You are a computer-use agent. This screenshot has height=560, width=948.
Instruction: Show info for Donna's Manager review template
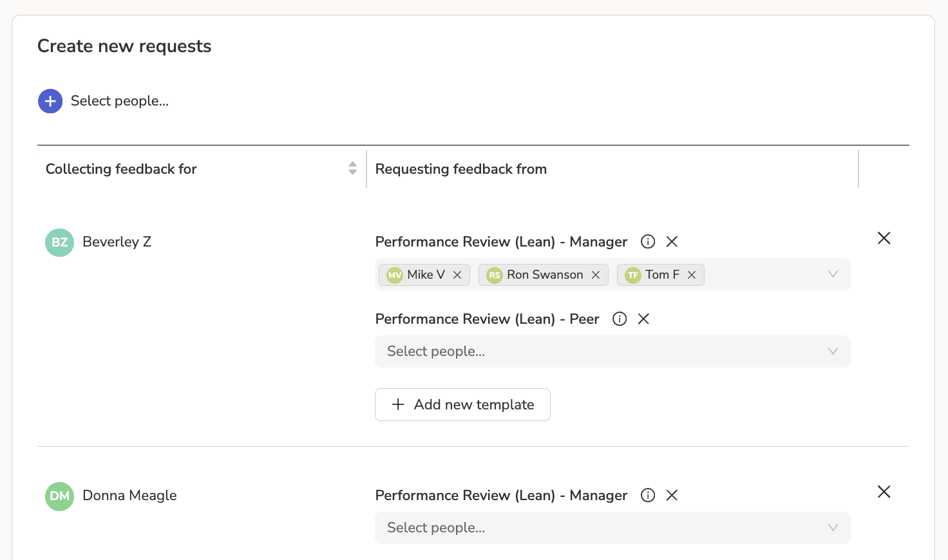pos(648,495)
